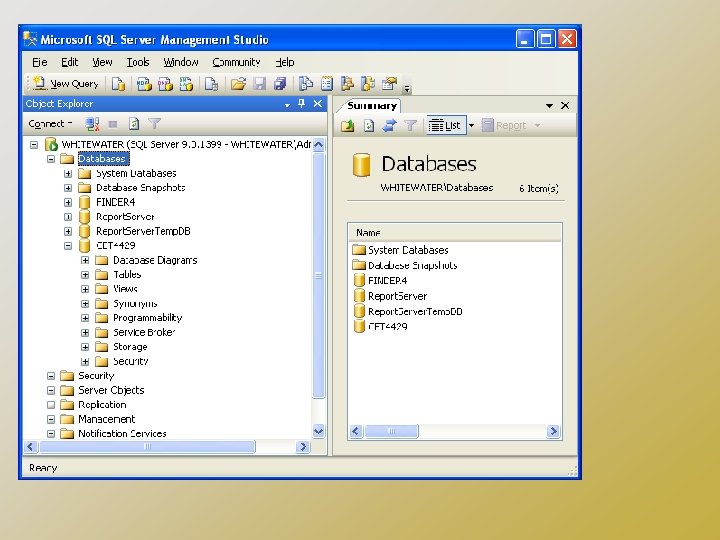Click the Database Engine Query icon

click(118, 84)
